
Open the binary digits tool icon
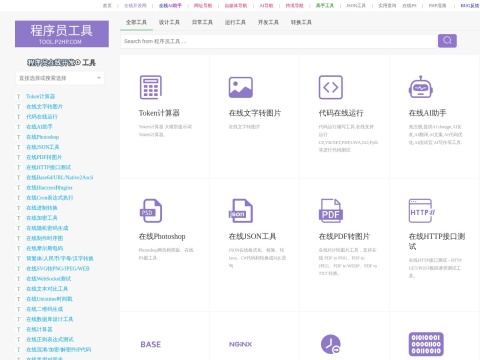tap(426, 344)
